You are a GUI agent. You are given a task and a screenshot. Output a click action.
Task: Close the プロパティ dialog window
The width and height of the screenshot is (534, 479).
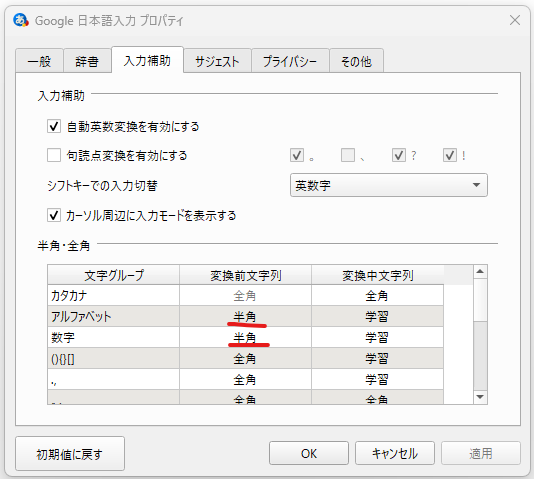click(515, 20)
